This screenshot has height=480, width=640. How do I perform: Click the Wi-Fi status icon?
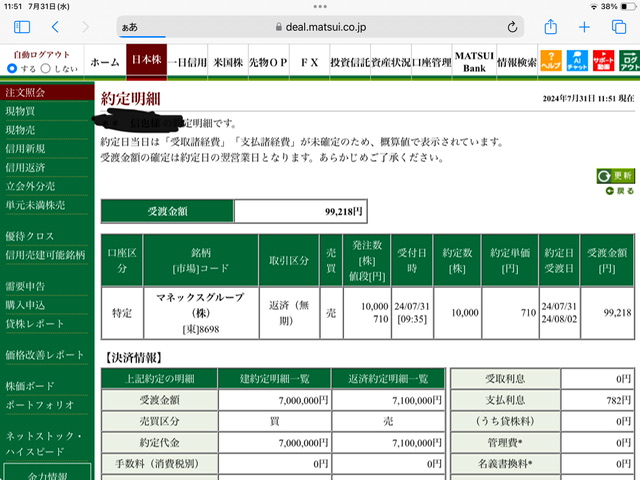tap(594, 7)
